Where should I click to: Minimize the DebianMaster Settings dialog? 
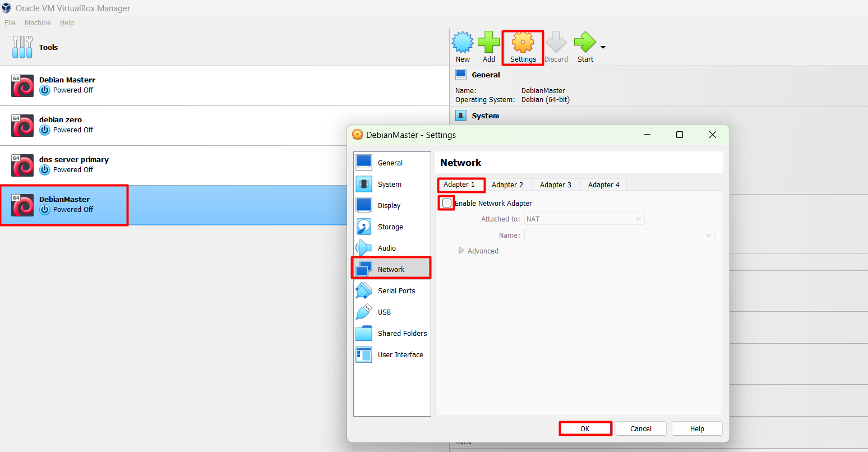coord(647,135)
